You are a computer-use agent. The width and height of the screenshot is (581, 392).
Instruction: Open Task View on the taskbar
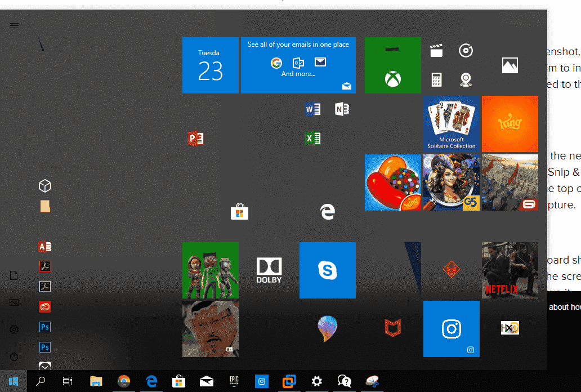point(68,381)
